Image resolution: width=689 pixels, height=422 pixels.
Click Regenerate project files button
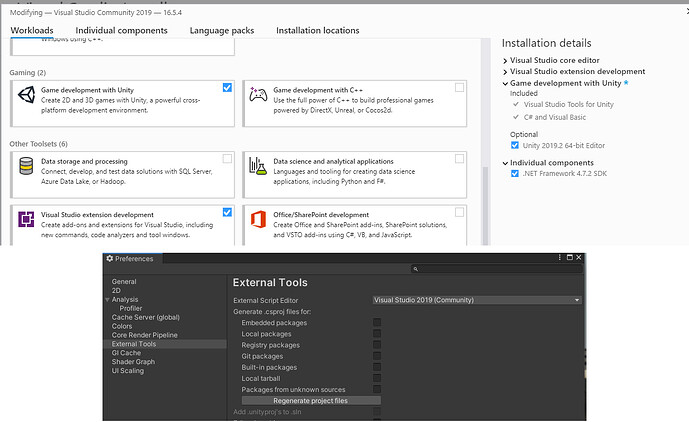(311, 400)
